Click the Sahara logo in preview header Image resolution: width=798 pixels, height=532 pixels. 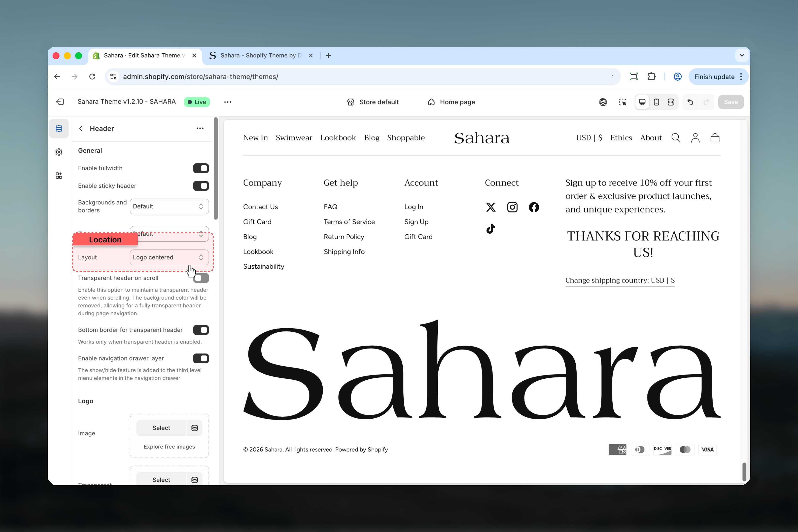pyautogui.click(x=481, y=138)
